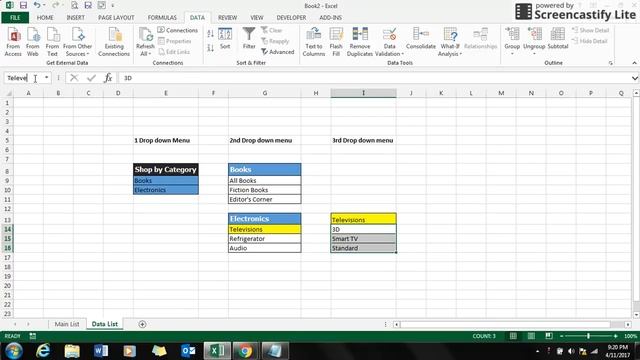
Task: Click the Sort A to Z icon
Action: (211, 34)
